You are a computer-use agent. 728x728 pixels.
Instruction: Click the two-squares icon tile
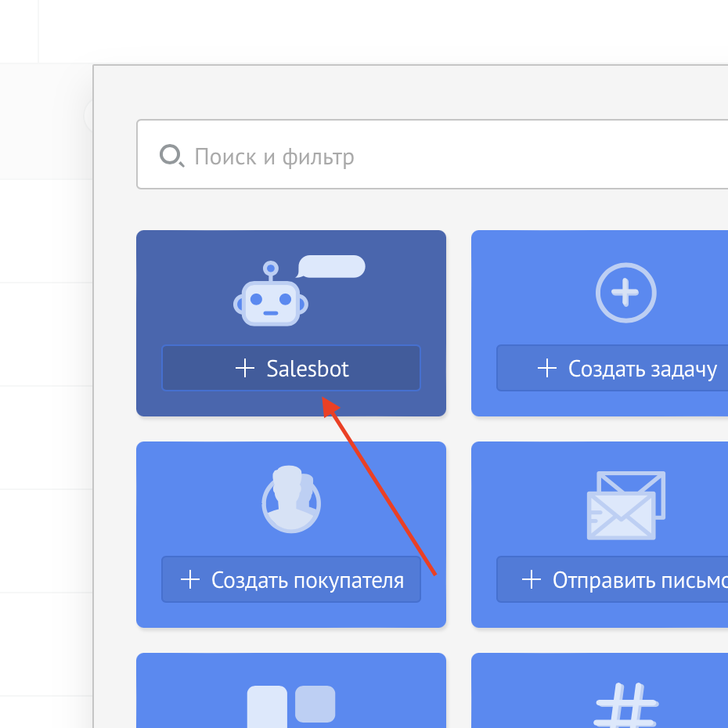[x=290, y=703]
